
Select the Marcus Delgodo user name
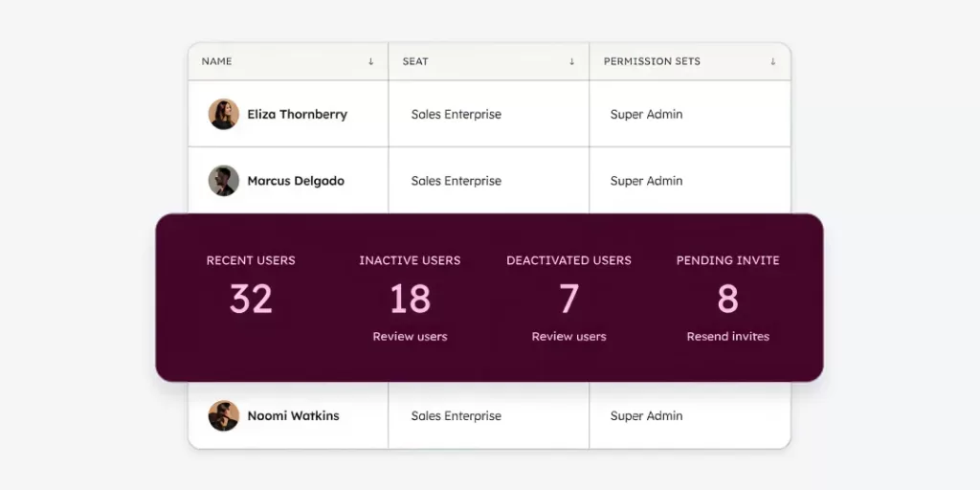(296, 181)
